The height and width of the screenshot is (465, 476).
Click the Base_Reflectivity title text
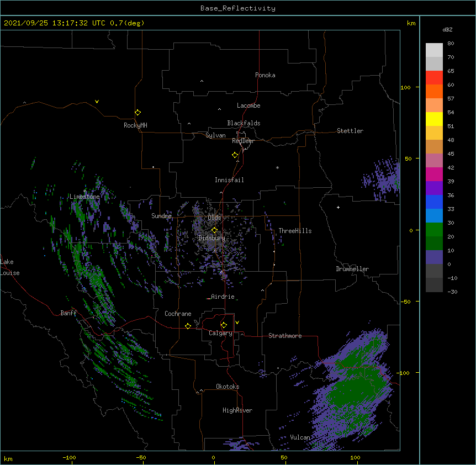(238, 8)
